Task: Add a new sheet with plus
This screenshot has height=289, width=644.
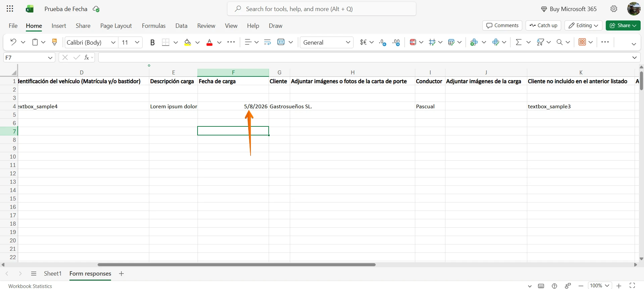Action: pyautogui.click(x=121, y=274)
